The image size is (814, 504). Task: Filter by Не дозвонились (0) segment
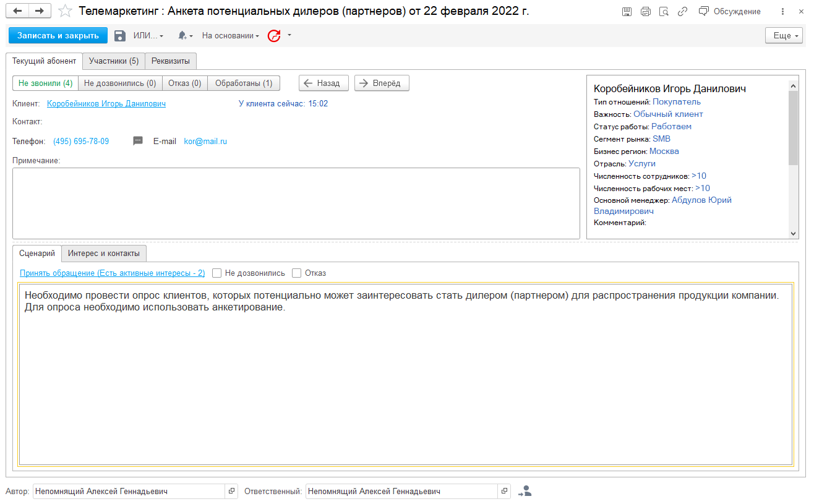click(x=120, y=83)
